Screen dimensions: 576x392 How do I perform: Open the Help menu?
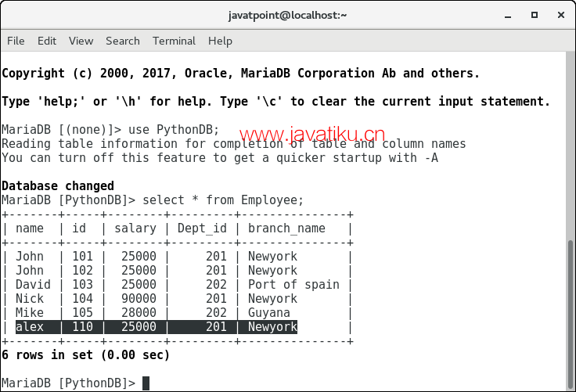click(x=220, y=41)
